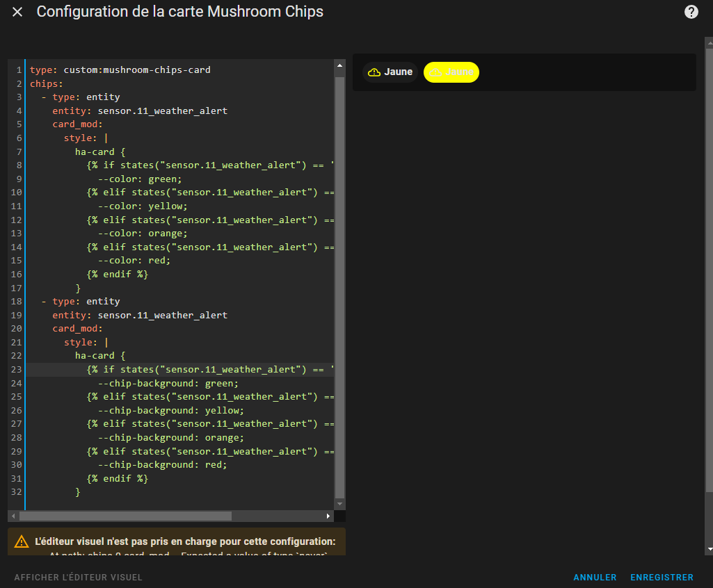The image size is (713, 588).
Task: Click '--chip-background: green;' on line 24
Action: click(168, 383)
